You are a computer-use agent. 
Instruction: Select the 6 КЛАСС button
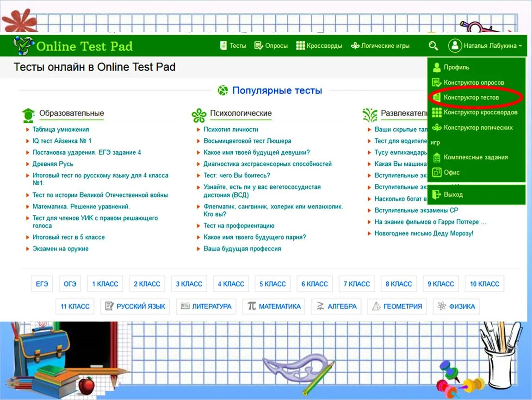315,284
